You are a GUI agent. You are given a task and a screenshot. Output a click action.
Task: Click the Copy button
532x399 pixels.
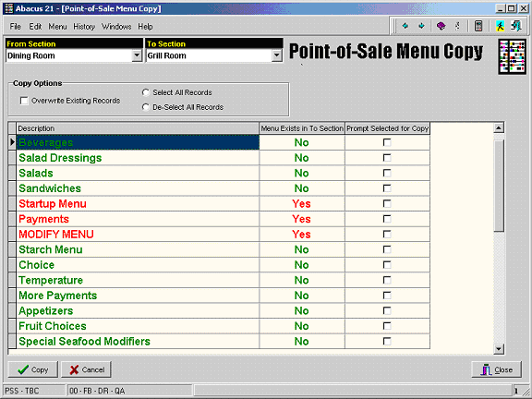tap(33, 369)
